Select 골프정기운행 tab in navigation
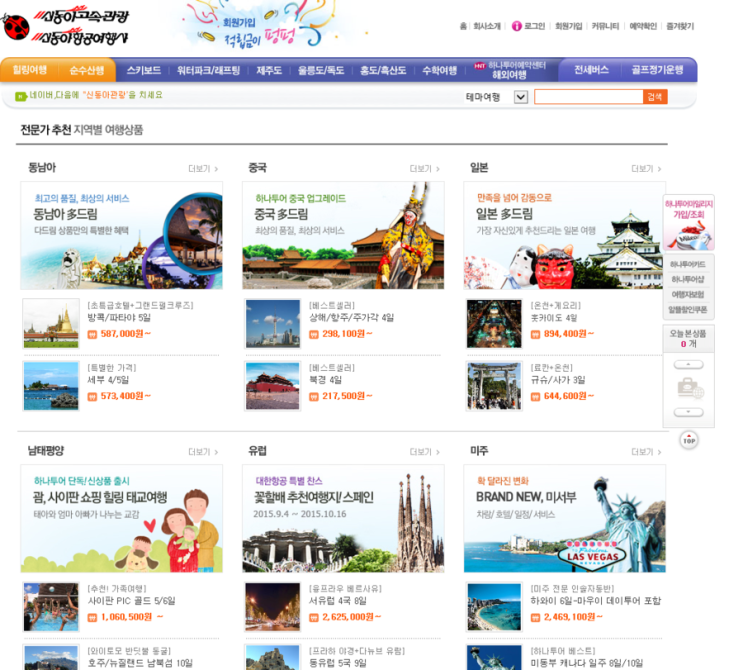This screenshot has width=743, height=670. [657, 70]
